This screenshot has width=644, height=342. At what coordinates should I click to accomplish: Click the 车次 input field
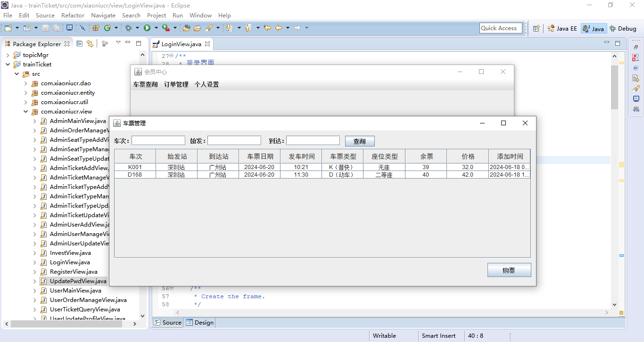[158, 140]
